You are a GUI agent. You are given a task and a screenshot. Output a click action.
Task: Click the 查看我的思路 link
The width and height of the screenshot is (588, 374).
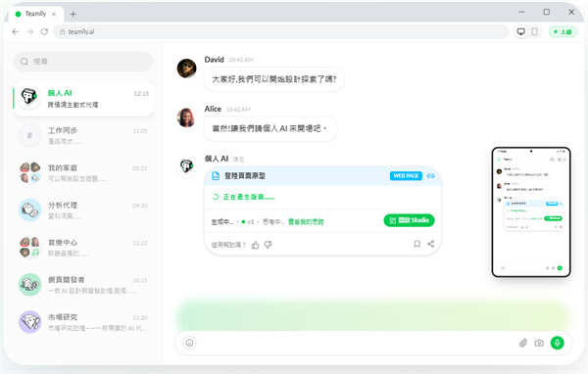click(306, 222)
